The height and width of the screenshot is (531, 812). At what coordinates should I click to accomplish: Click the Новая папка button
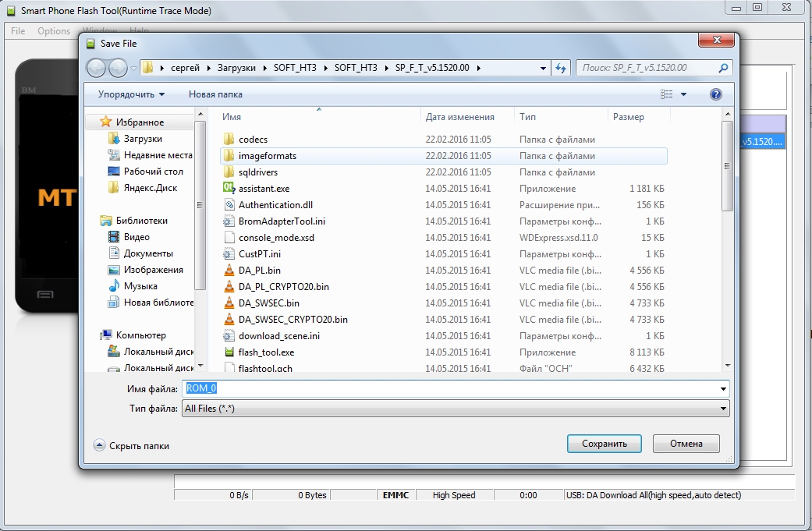point(215,94)
